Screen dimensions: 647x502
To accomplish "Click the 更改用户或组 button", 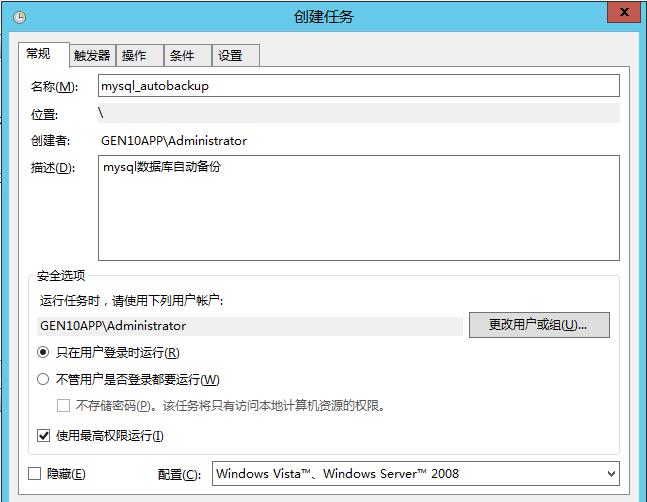I will point(539,325).
